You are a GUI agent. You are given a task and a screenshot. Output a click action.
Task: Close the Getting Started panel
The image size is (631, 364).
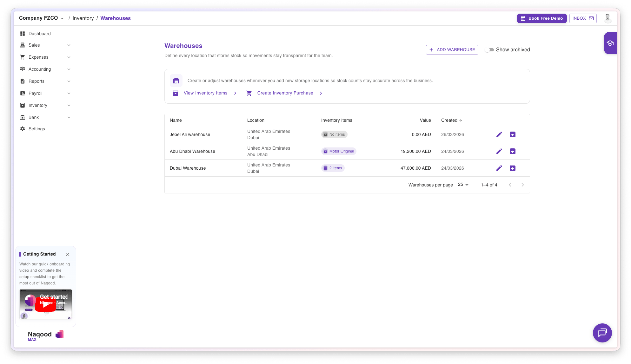click(68, 254)
